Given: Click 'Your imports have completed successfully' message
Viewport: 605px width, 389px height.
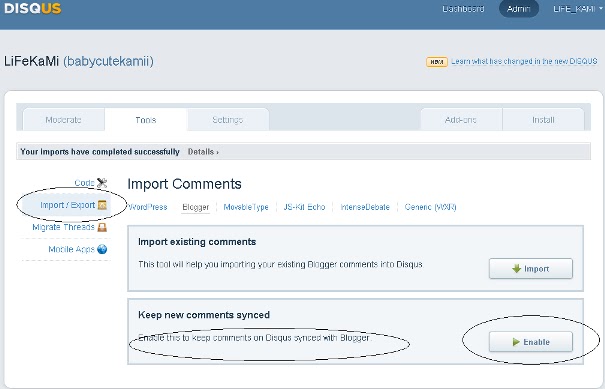Looking at the screenshot, I should tap(100, 152).
